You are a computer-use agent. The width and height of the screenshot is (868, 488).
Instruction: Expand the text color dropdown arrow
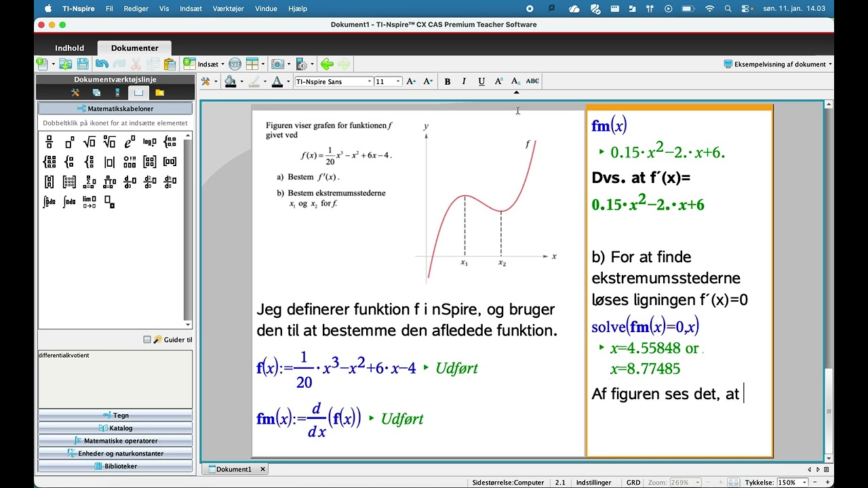click(288, 81)
